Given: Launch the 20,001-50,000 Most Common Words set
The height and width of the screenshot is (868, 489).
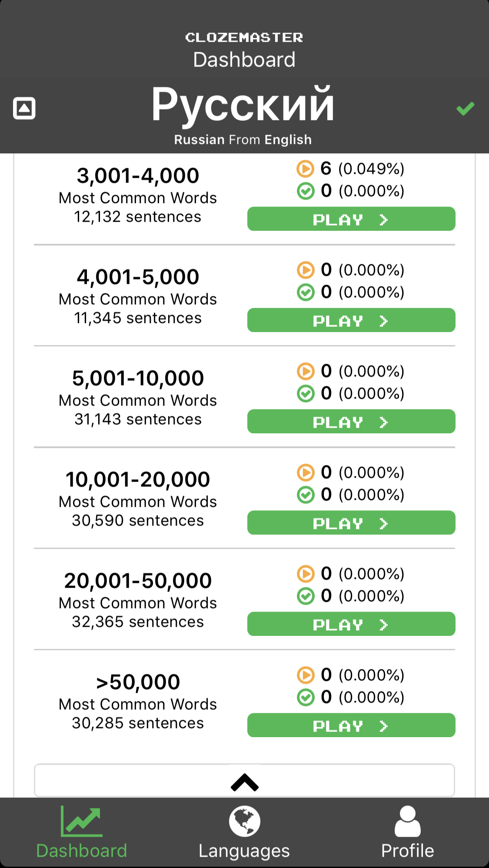Looking at the screenshot, I should [x=351, y=624].
